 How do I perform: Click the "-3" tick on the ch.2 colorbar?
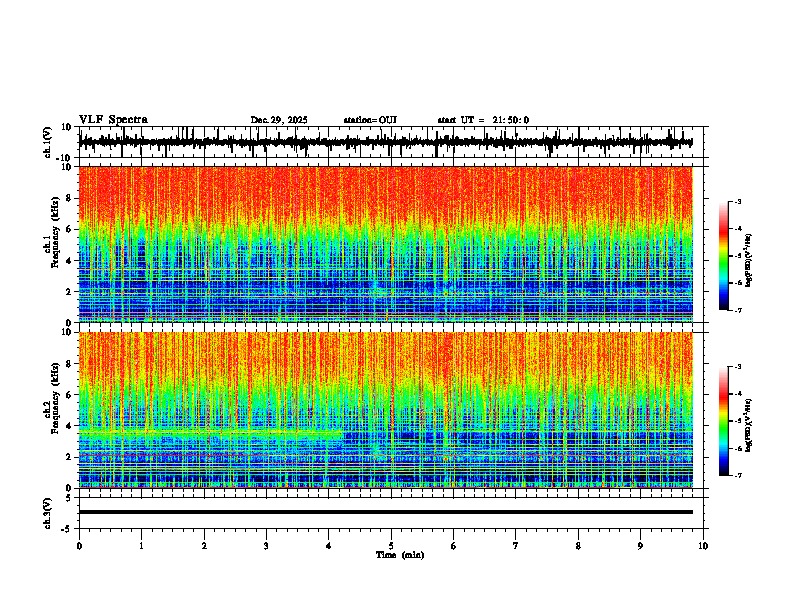[738, 367]
